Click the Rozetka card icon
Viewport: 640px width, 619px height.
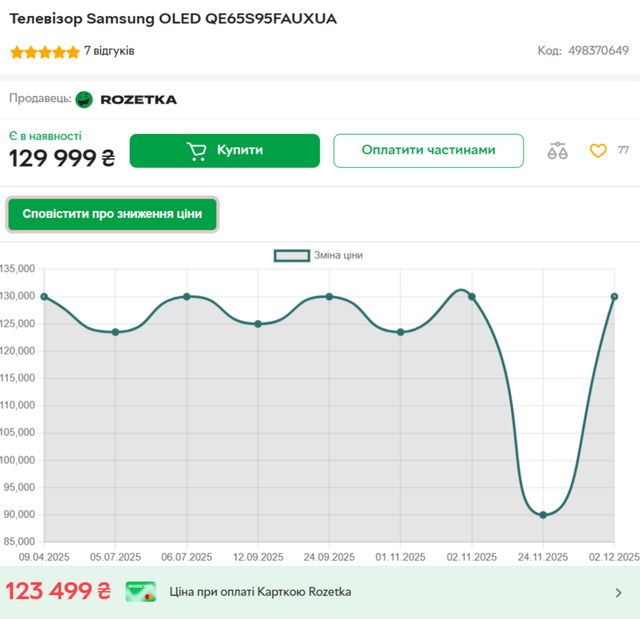click(140, 592)
